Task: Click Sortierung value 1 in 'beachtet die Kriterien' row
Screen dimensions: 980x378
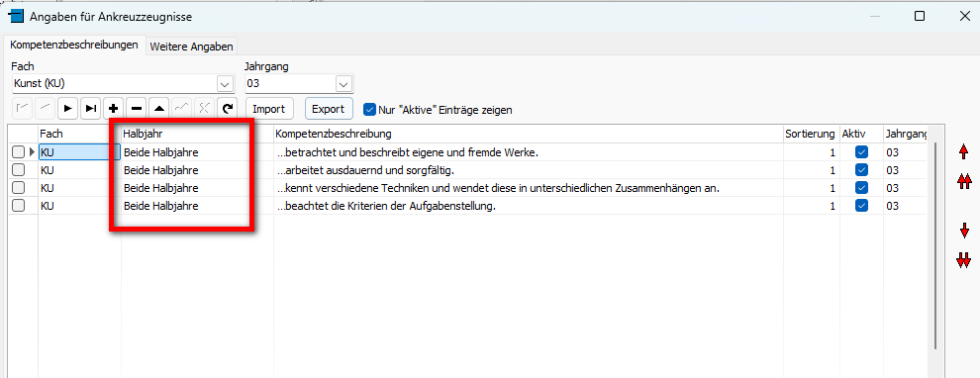Action: coord(812,206)
